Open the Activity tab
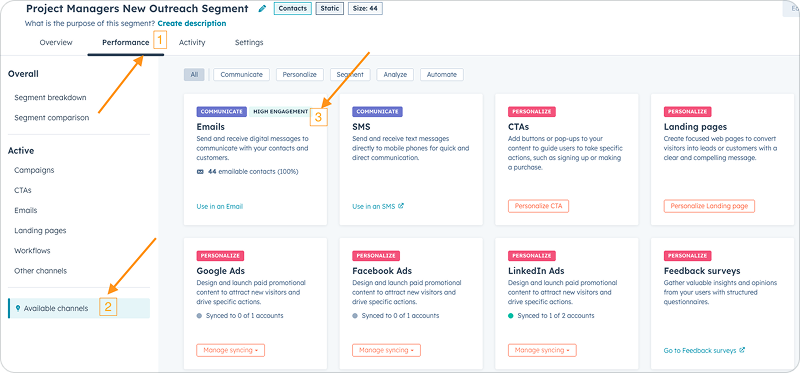This screenshot has width=800, height=373. 192,42
